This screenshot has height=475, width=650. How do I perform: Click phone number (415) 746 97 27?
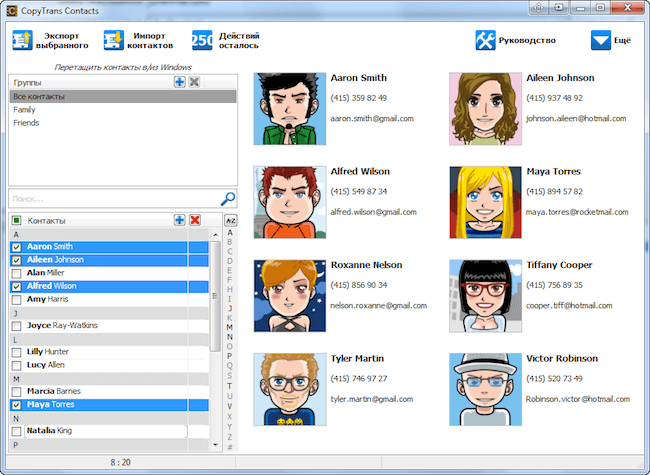coord(359,378)
